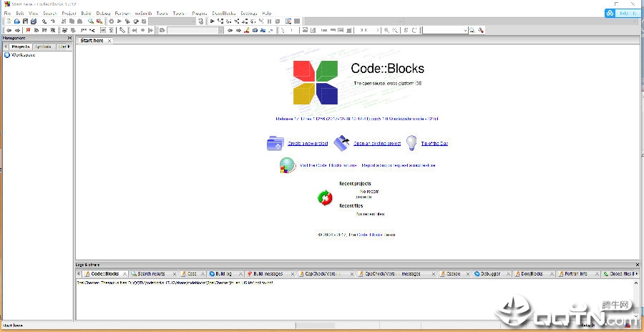This screenshot has width=644, height=332.
Task: Click Report a bug or request feature link
Action: [x=398, y=165]
